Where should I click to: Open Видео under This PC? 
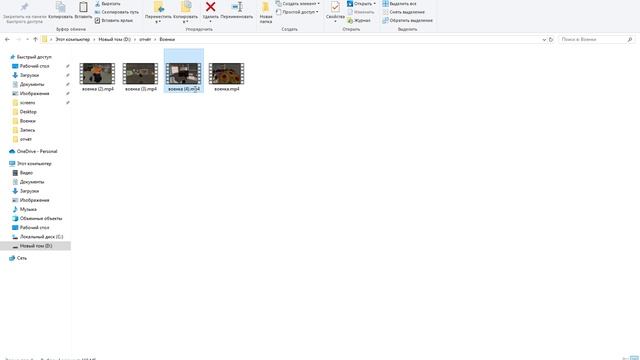pos(26,173)
